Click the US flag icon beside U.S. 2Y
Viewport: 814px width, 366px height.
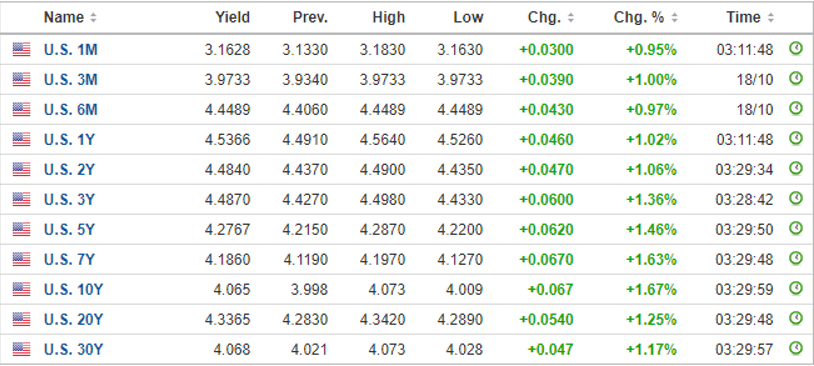21,169
